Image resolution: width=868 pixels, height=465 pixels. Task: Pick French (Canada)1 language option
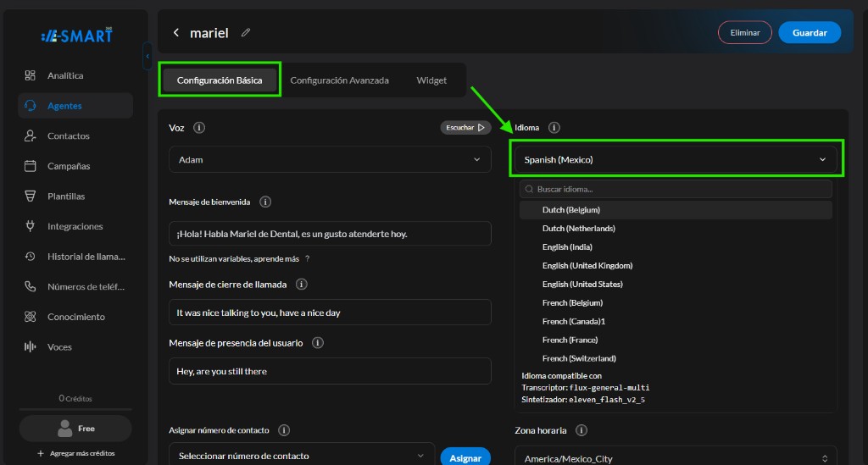[676, 322]
